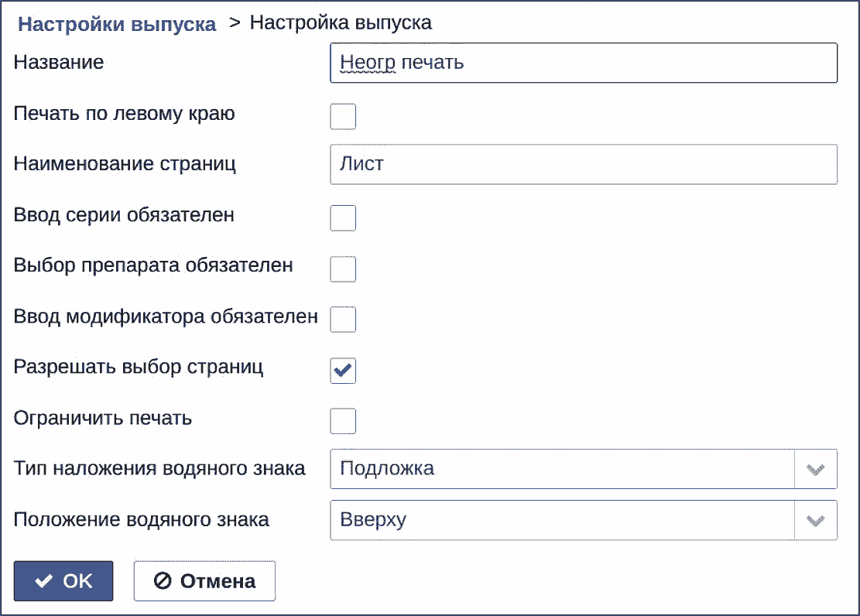The width and height of the screenshot is (860, 616).
Task: Uncheck Разрешать выбор страниц checkbox
Action: [x=343, y=370]
